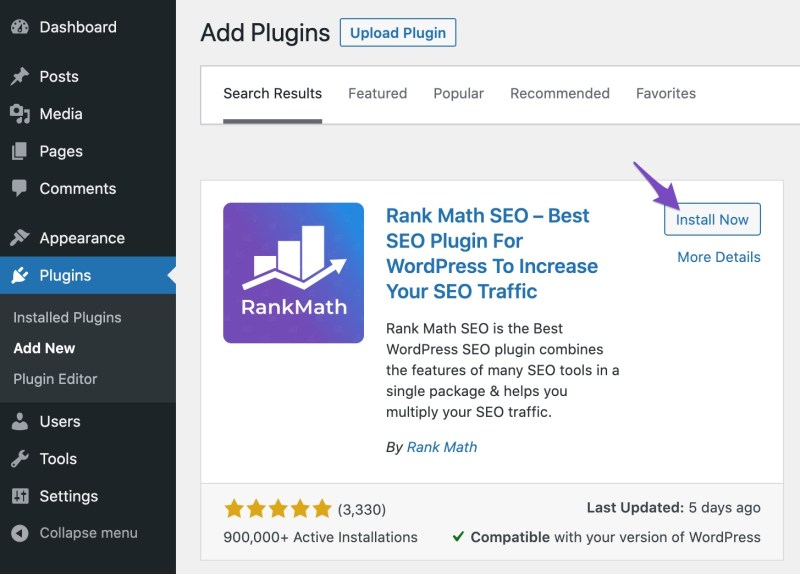
Task: Switch to the Search Results tab
Action: 272,94
